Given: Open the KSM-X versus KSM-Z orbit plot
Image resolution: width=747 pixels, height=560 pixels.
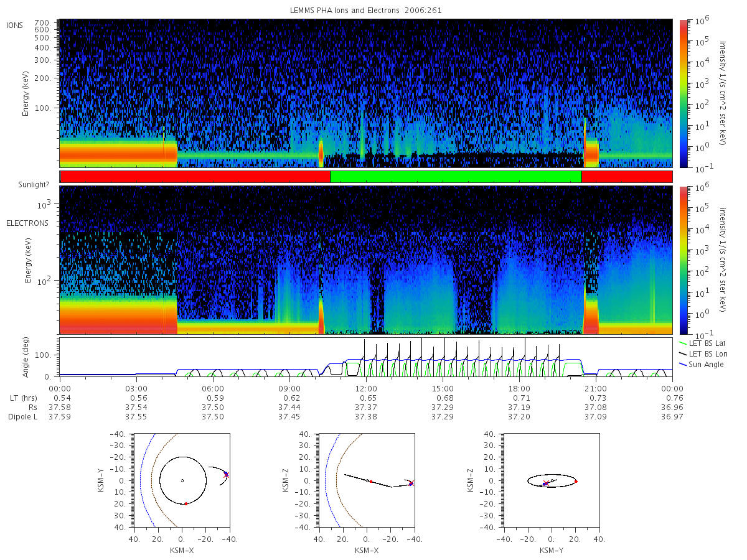Looking at the screenshot, I should pyautogui.click(x=366, y=480).
